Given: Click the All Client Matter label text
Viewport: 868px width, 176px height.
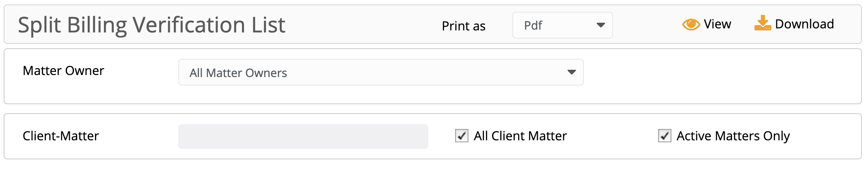Looking at the screenshot, I should click(520, 136).
